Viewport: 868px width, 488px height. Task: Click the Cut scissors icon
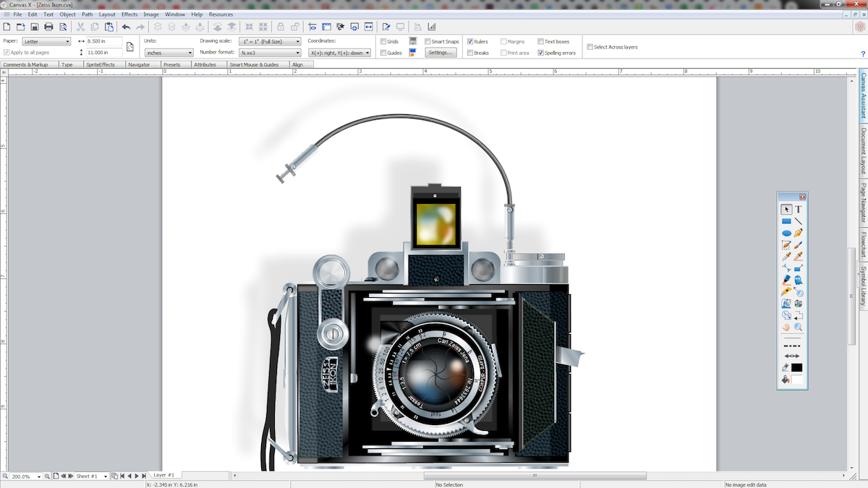point(81,27)
